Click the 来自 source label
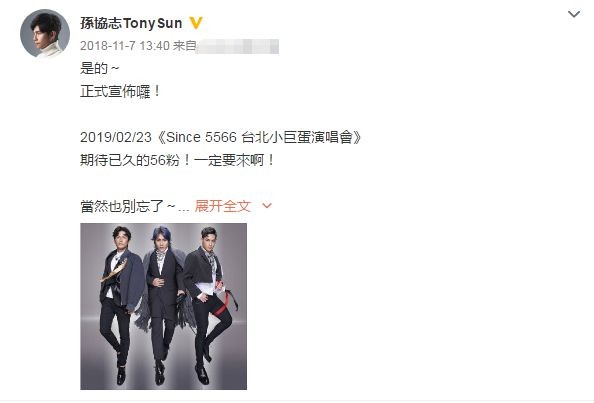 [x=184, y=46]
